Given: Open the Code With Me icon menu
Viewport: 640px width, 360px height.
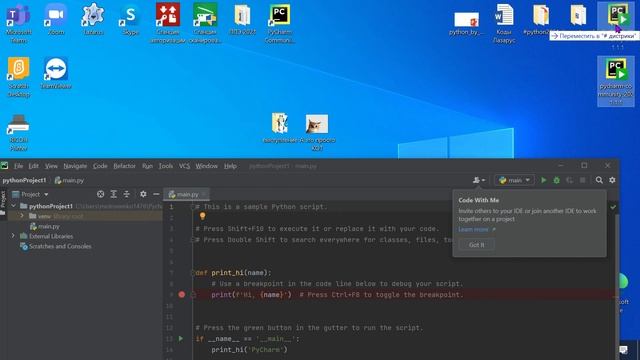Looking at the screenshot, I should [x=479, y=180].
